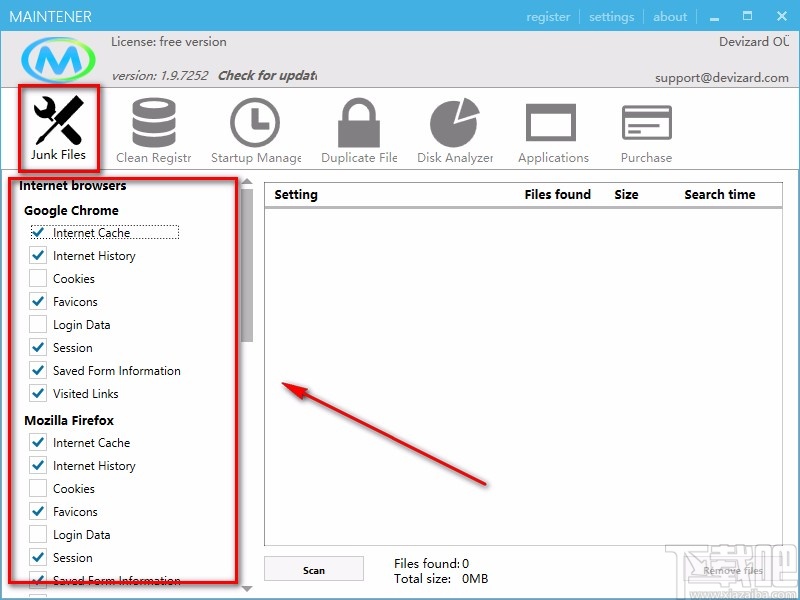Minimize the Maintener window
This screenshot has width=800, height=600.
(714, 17)
